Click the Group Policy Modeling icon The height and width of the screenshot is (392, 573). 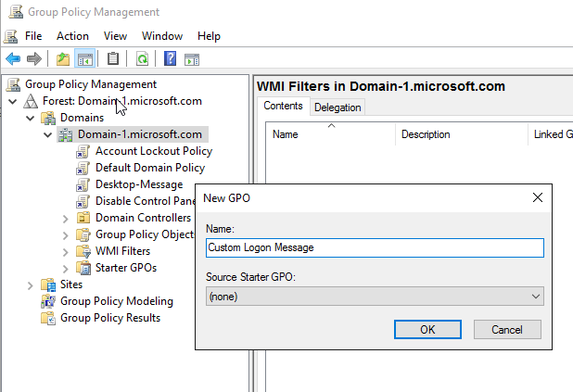48,301
